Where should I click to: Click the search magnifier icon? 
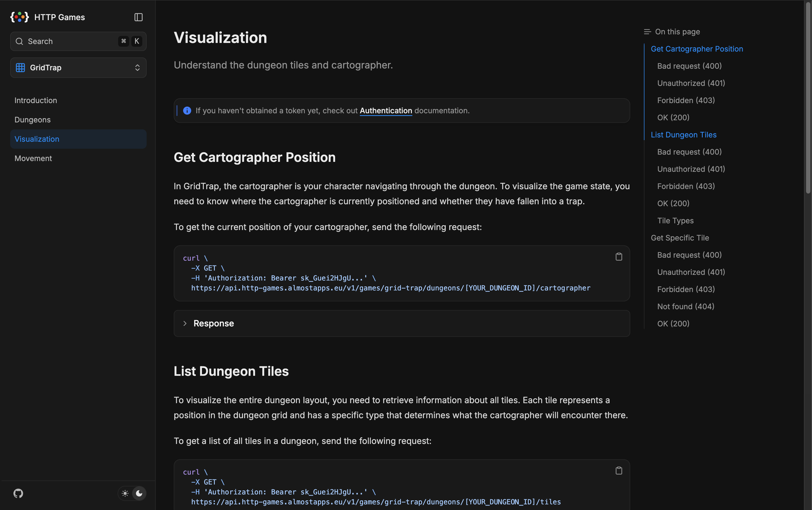click(x=20, y=41)
